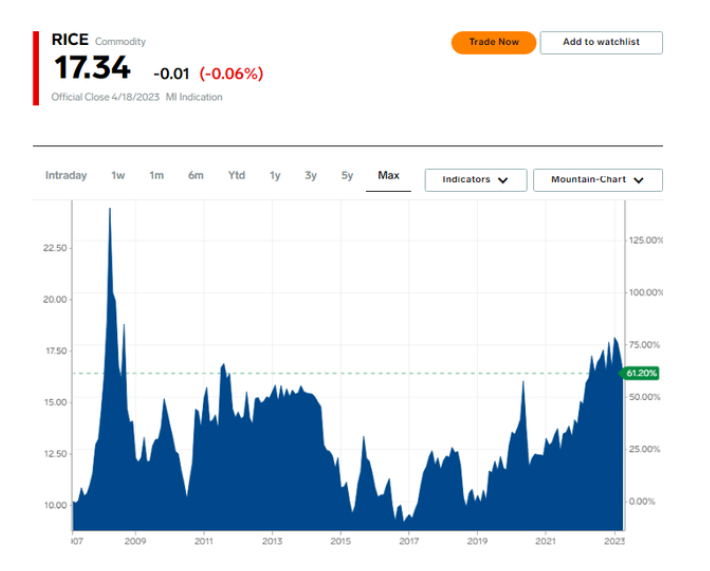Select the 3y time range
Screen dimensions: 710x571
(311, 176)
